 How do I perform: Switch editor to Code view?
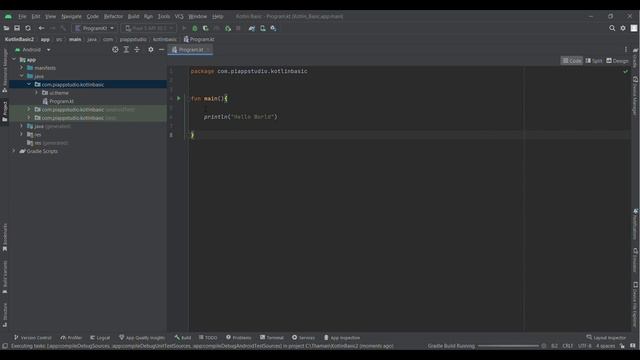pos(572,61)
